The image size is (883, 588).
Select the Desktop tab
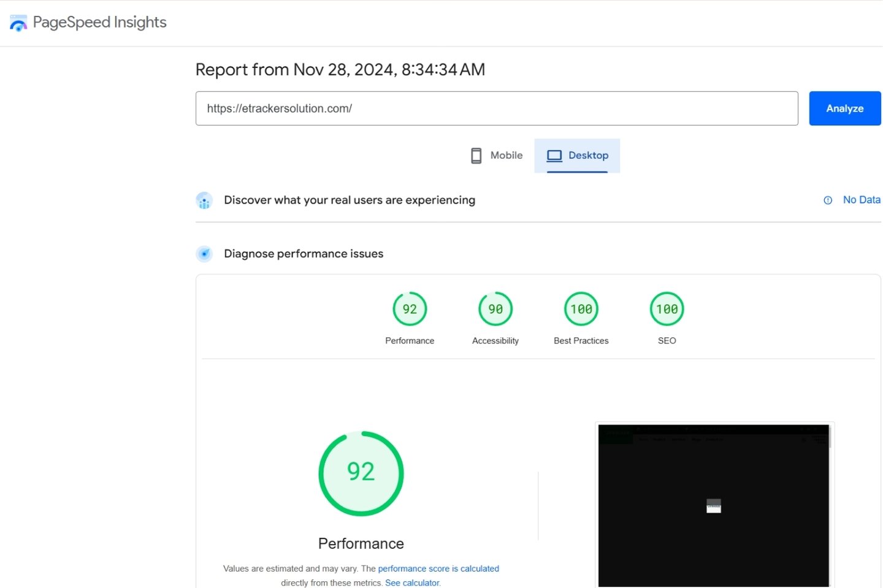click(577, 156)
